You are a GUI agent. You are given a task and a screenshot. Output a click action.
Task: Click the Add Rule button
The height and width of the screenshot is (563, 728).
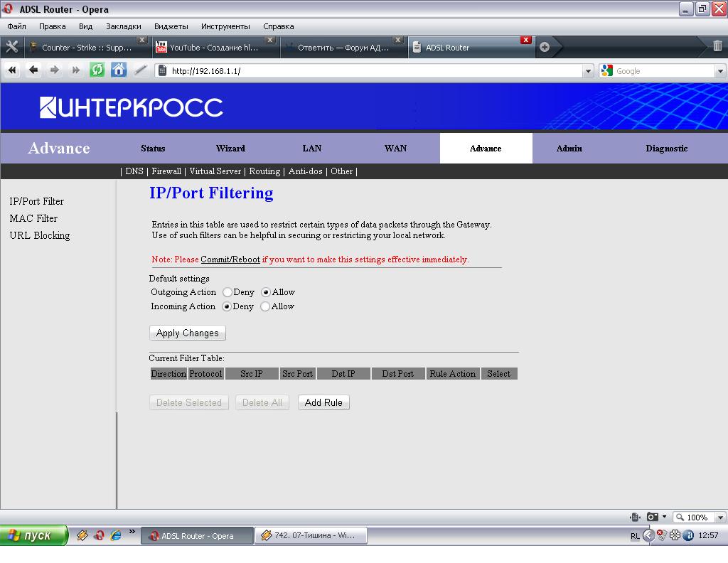click(323, 402)
